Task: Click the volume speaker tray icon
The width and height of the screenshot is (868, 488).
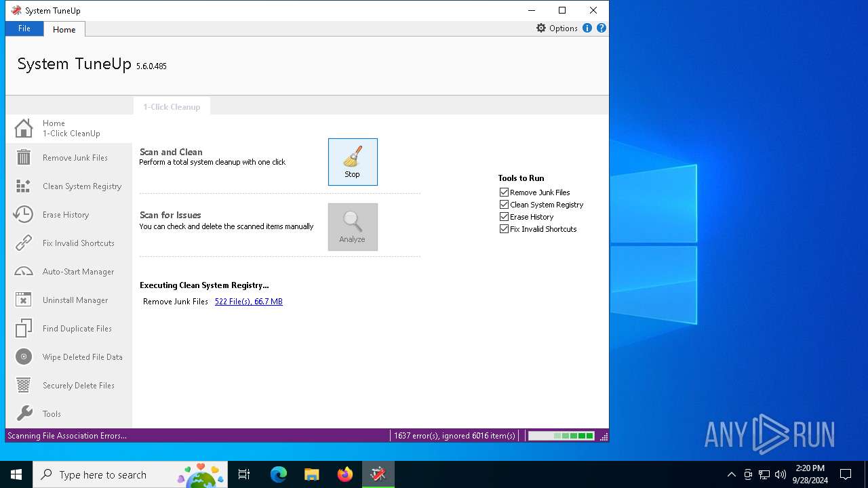Action: point(781,474)
